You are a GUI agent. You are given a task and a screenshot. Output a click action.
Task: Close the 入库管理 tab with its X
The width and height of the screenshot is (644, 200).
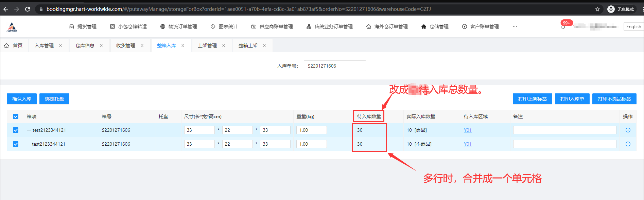[x=60, y=46]
